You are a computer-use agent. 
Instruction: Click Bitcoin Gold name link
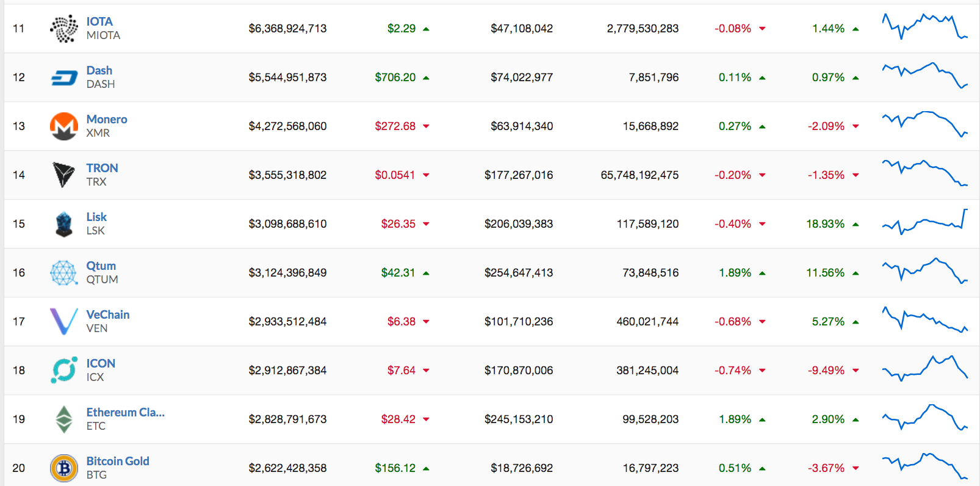(x=118, y=461)
